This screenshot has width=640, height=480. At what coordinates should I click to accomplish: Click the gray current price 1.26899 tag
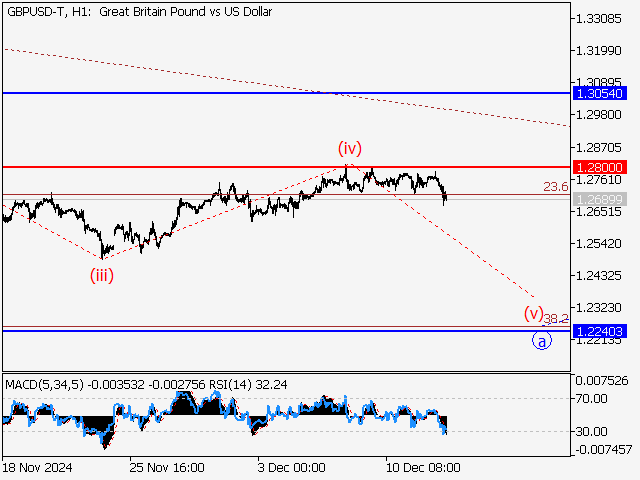tap(600, 200)
